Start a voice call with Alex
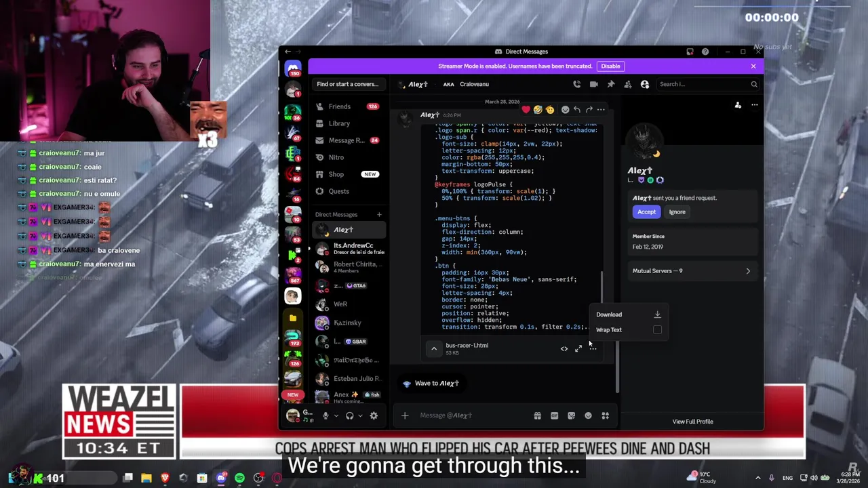 click(x=576, y=84)
